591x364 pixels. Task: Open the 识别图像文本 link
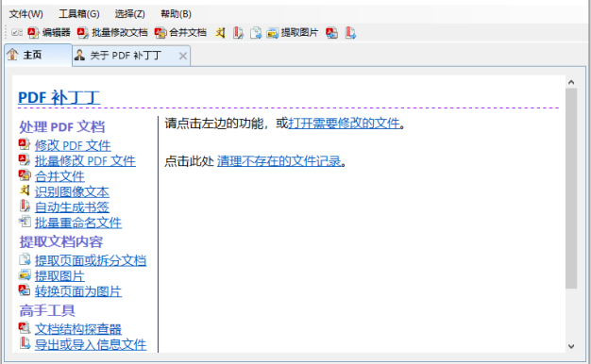click(72, 191)
